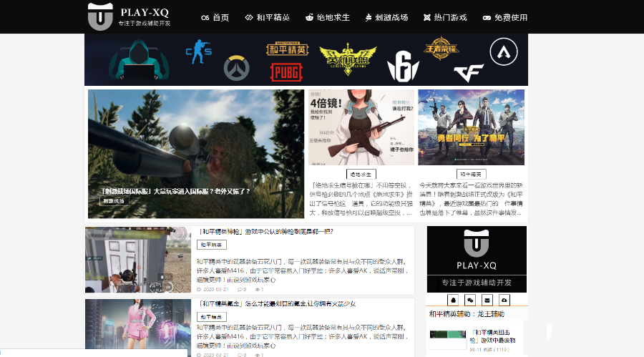Click the CS logo in the banner
Screen dimensions: 644x357
click(x=198, y=52)
